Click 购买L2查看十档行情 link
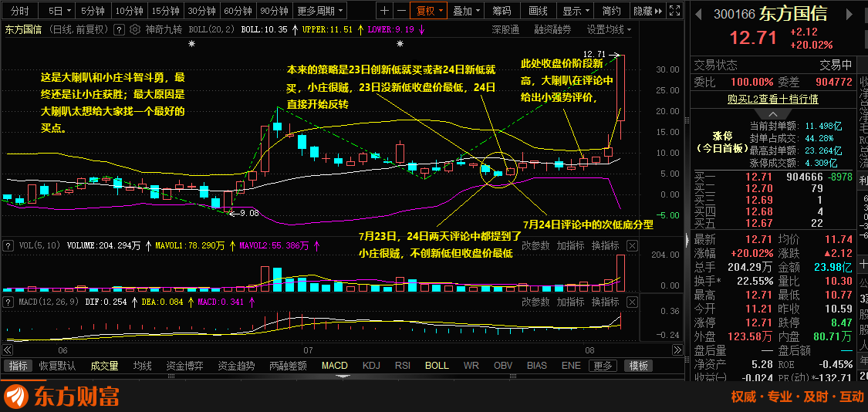868x412 pixels. [773, 99]
